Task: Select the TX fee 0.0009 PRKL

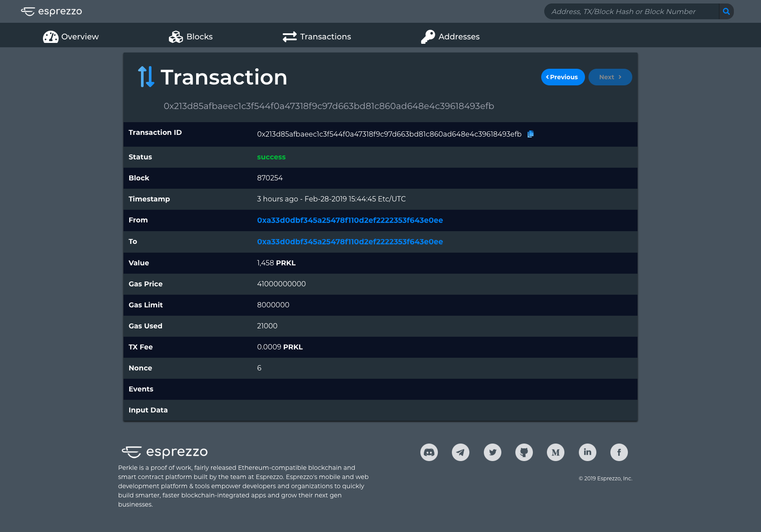Action: pos(280,347)
